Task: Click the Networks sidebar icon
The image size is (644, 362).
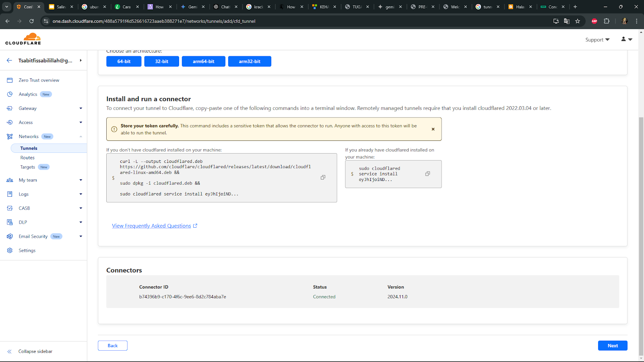Action: point(10,136)
